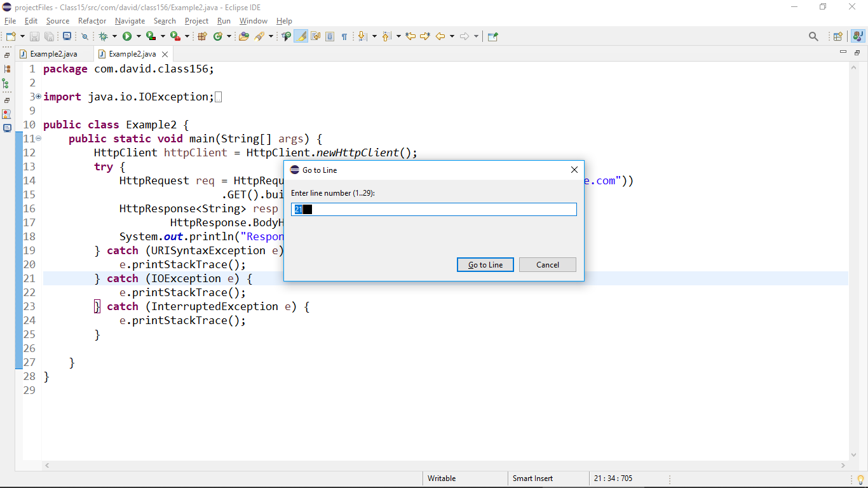Viewport: 868px width, 488px height.
Task: Switch Smart Insert mode in the status bar
Action: click(532, 478)
